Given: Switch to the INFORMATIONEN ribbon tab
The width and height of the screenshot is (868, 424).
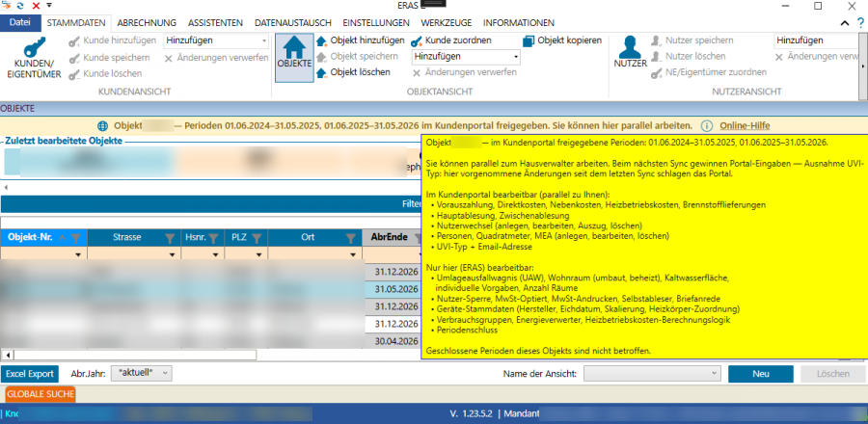Looking at the screenshot, I should [519, 23].
